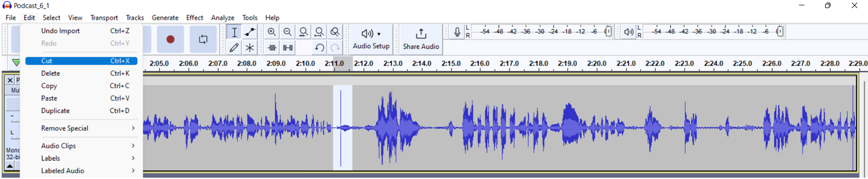Expand the Remove Special submenu
Viewport: 868px width, 179px height.
[x=81, y=128]
